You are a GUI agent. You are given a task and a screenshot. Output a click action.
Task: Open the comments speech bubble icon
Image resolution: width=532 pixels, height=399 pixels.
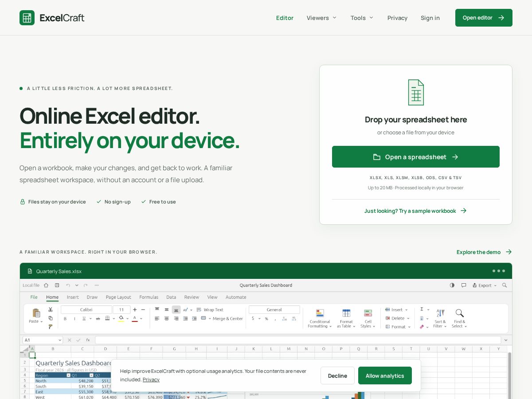click(x=464, y=285)
